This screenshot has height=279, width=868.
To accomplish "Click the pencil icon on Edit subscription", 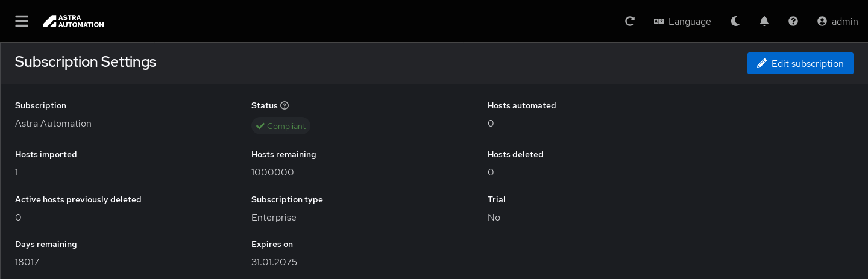I will (762, 63).
